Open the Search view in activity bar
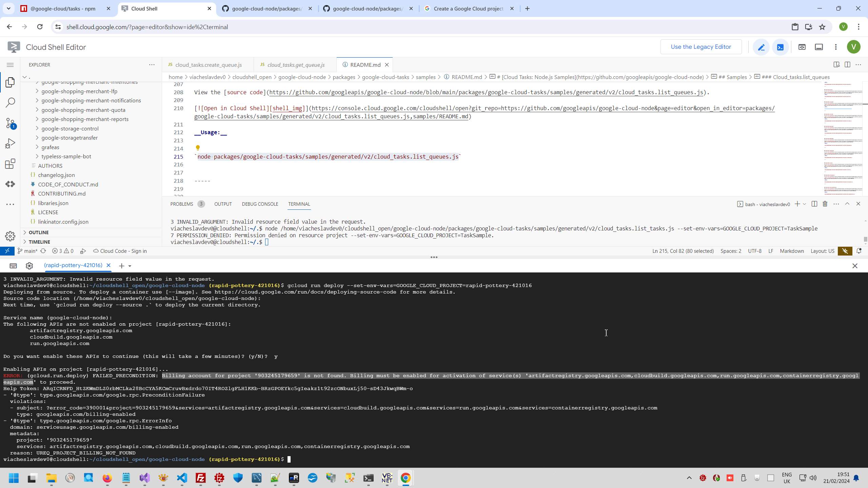This screenshot has width=868, height=488. click(x=10, y=102)
